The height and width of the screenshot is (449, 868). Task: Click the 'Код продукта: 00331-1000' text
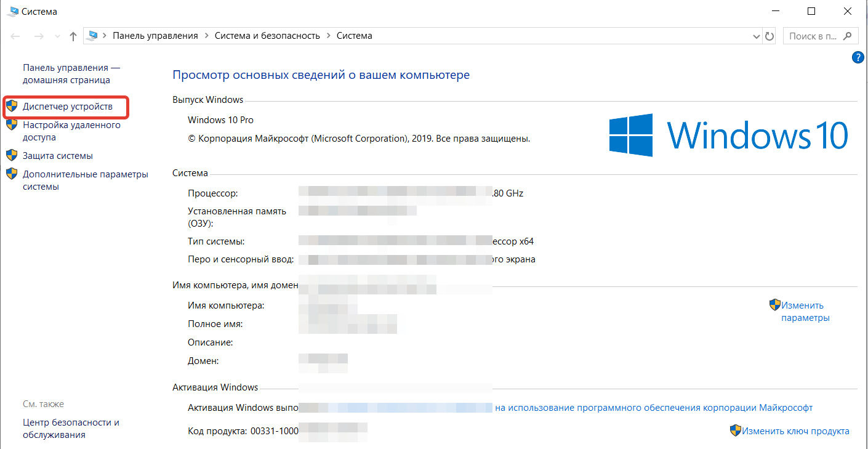[x=243, y=431]
